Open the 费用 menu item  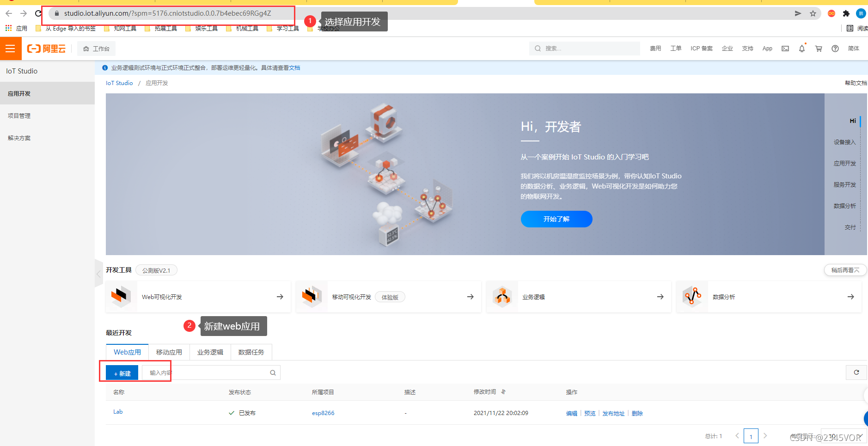(655, 49)
